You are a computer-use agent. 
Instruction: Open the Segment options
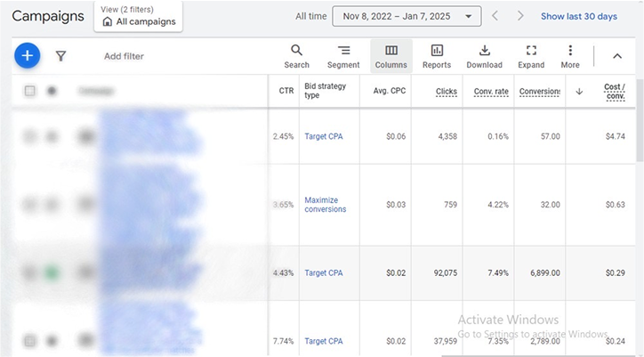pyautogui.click(x=343, y=56)
